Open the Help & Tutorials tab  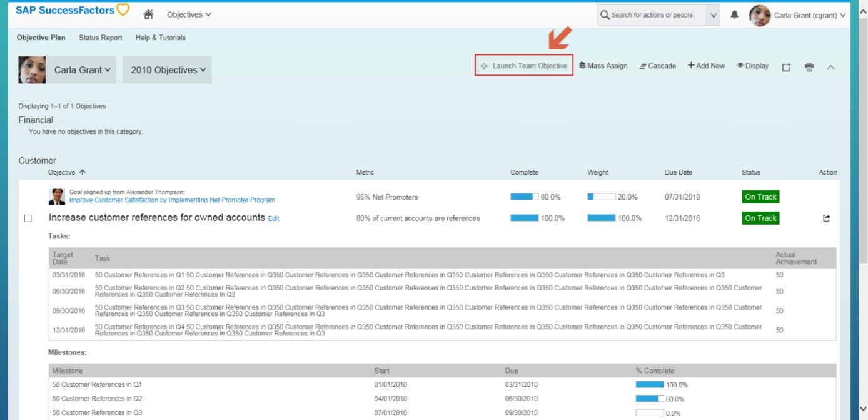click(160, 38)
